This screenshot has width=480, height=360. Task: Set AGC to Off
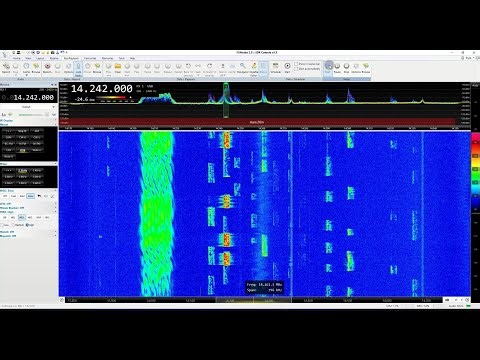[x=5, y=196]
